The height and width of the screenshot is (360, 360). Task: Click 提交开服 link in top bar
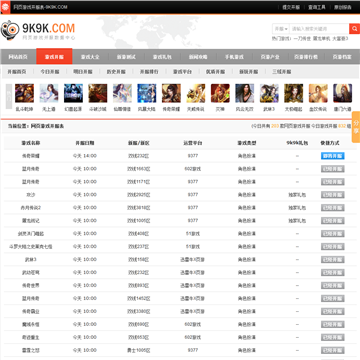click(x=291, y=7)
